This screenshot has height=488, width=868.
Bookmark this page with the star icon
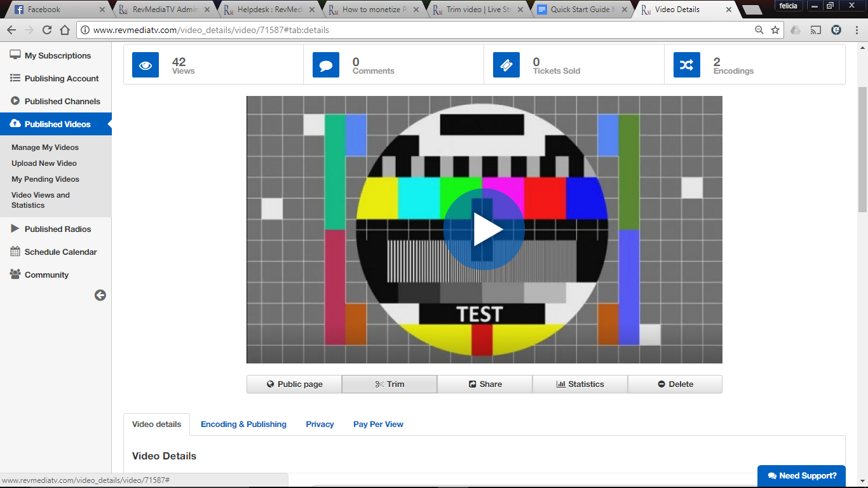pyautogui.click(x=775, y=30)
